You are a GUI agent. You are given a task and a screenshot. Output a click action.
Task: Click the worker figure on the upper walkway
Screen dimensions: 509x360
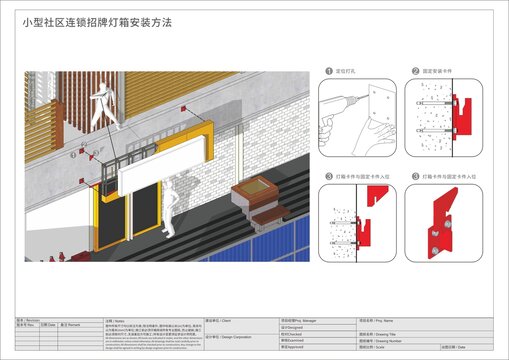104,107
